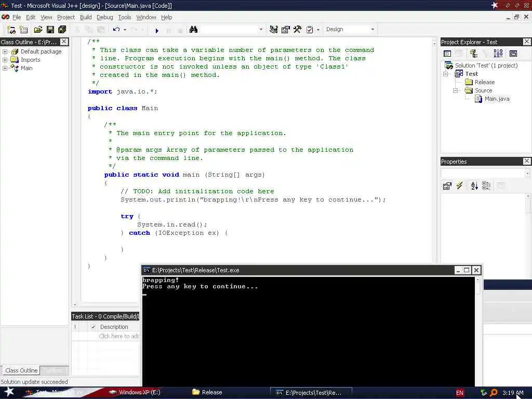Open the Debug menu
Screen dimensions: 532x399
105,17
